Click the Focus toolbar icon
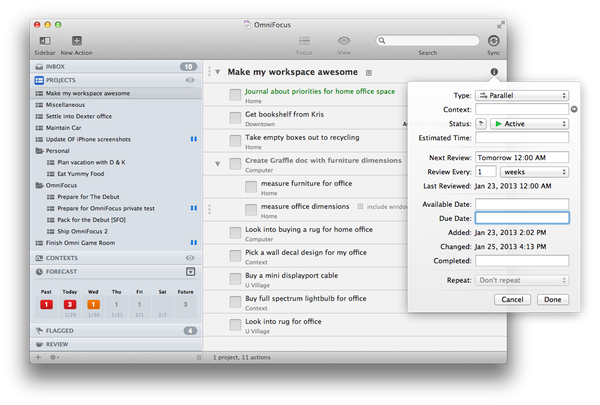The image size is (600, 405). click(304, 41)
